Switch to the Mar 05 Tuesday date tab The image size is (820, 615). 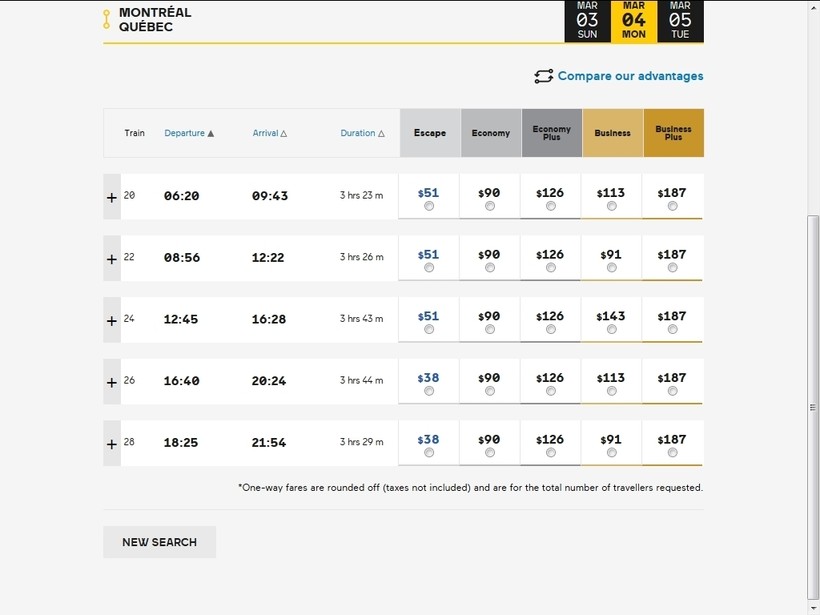680,20
